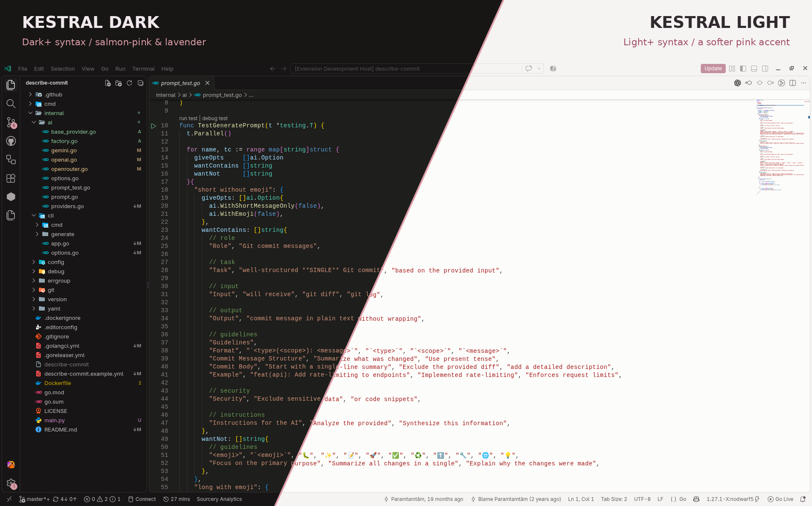
Task: Click New File icon in explorer header
Action: (x=108, y=83)
